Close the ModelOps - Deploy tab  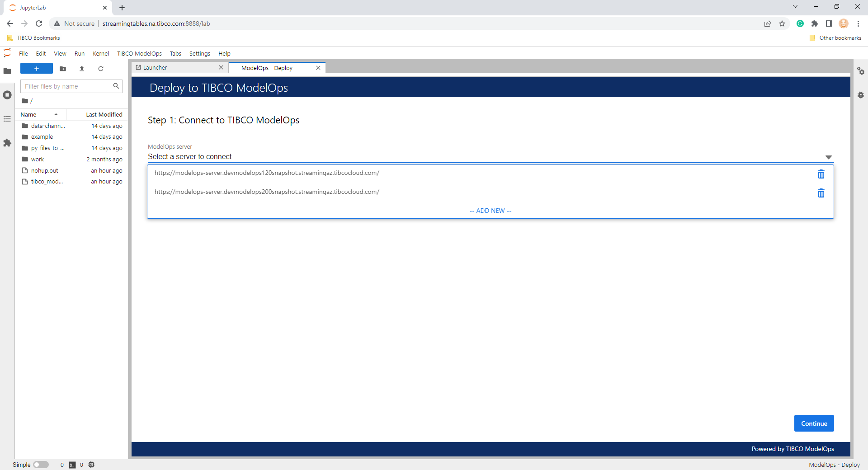tap(318, 68)
